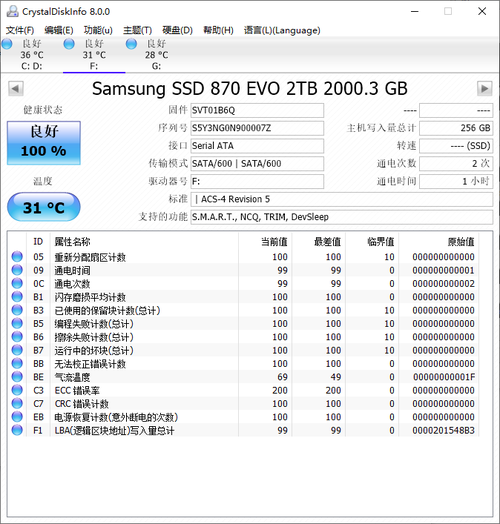Click the status orb for attribute BB
500x524 pixels.
pos(17,364)
